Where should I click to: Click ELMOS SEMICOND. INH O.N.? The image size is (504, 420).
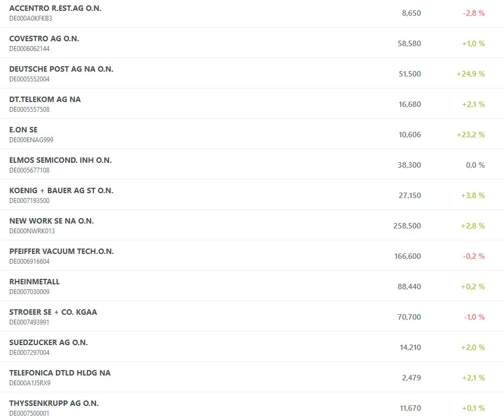point(61,161)
